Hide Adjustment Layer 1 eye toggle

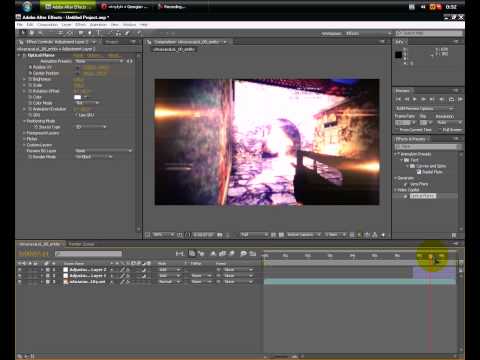pos(20,276)
